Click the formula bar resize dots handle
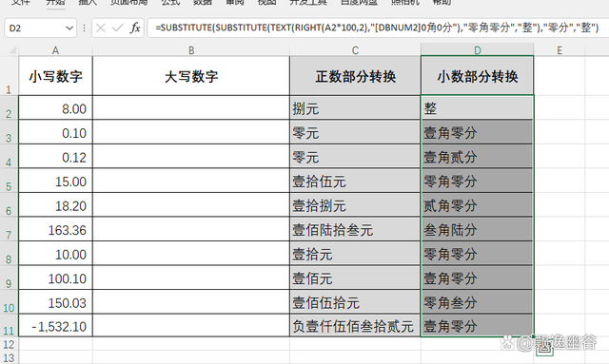This screenshot has height=364, width=609. click(x=84, y=28)
